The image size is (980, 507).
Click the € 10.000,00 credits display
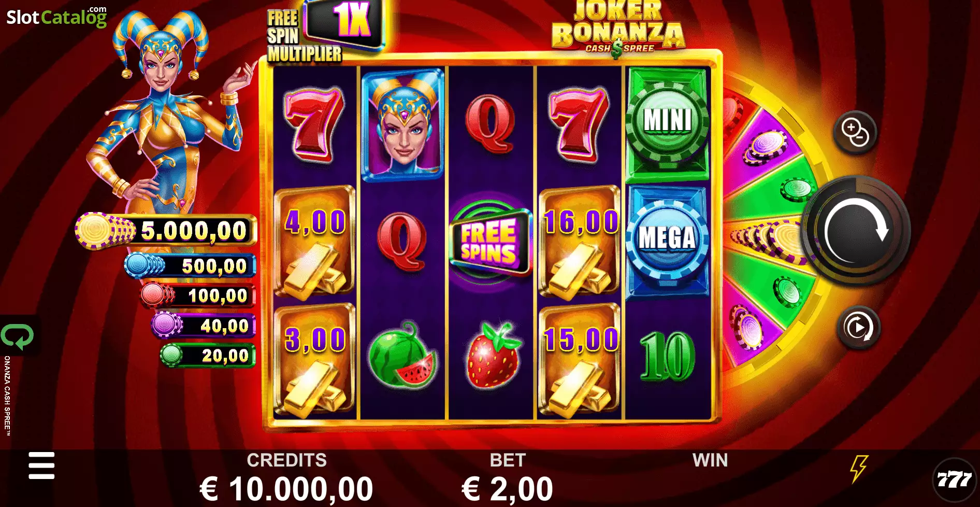[286, 489]
